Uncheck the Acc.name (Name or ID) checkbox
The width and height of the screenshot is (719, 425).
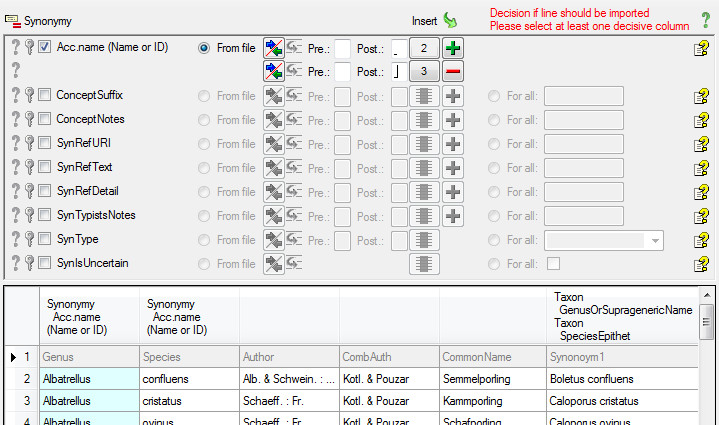tap(45, 47)
